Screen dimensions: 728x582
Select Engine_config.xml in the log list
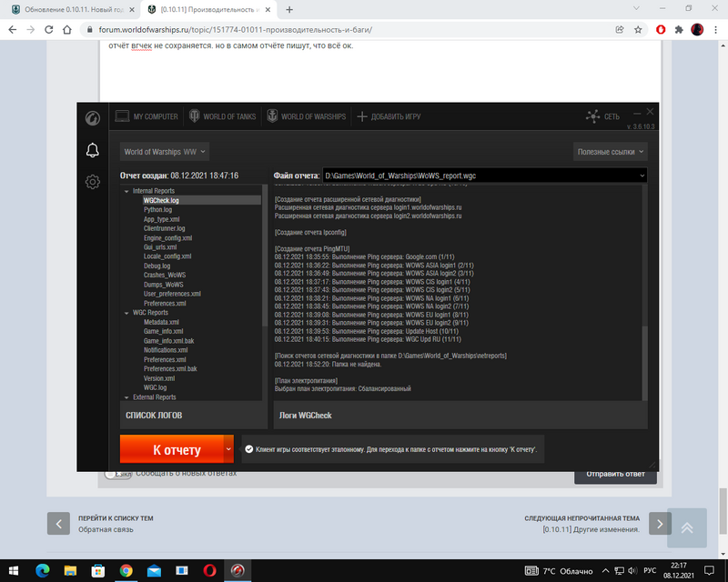point(167,237)
